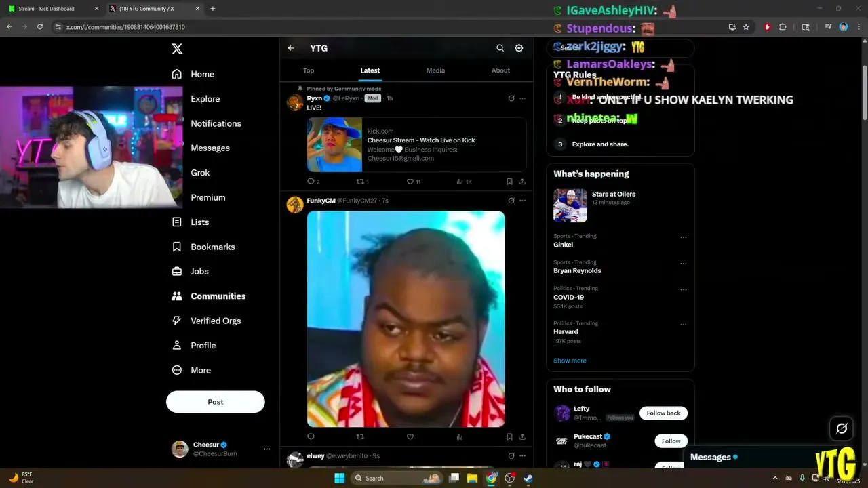This screenshot has width=868, height=488.
Task: Reply to Ryxn's pinned LIVE post
Action: click(311, 182)
